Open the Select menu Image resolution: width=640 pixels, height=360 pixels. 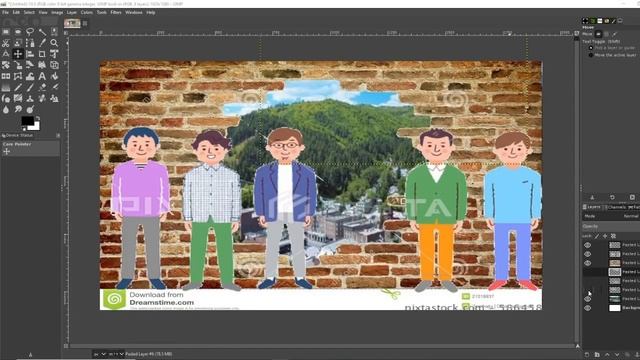click(29, 13)
